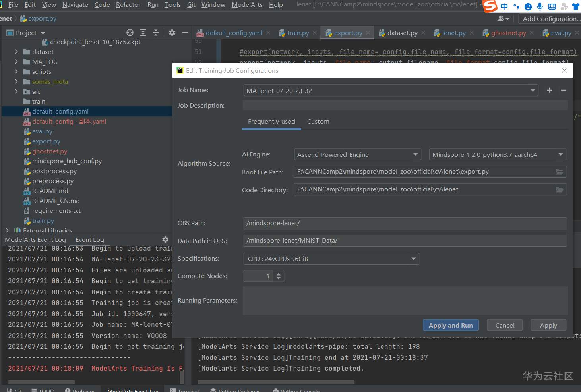Increase Compute Nodes with up arrow
This screenshot has width=581, height=392.
[x=279, y=273]
